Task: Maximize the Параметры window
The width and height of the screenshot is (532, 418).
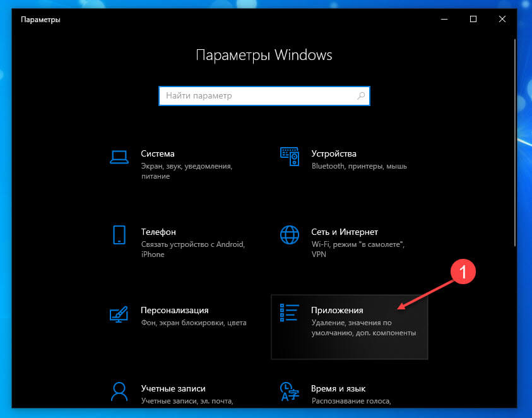Action: coord(473,20)
